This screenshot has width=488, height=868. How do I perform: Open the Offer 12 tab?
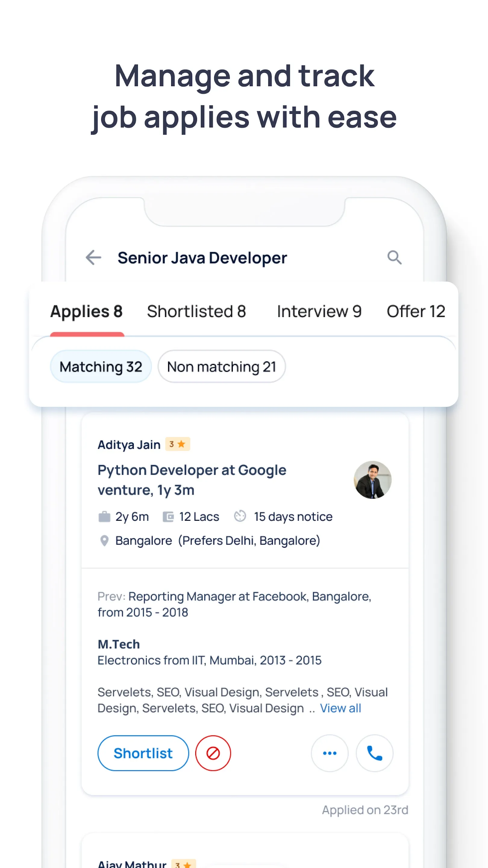(x=416, y=311)
